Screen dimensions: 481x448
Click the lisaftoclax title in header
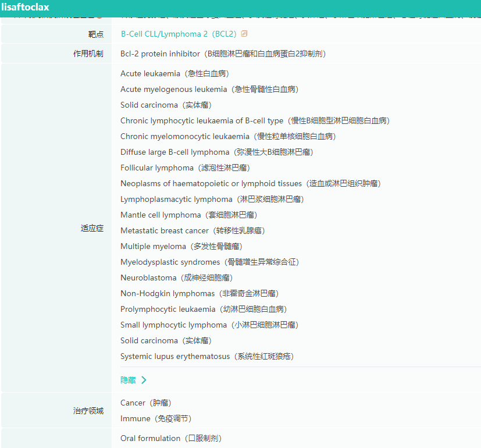(x=26, y=7)
